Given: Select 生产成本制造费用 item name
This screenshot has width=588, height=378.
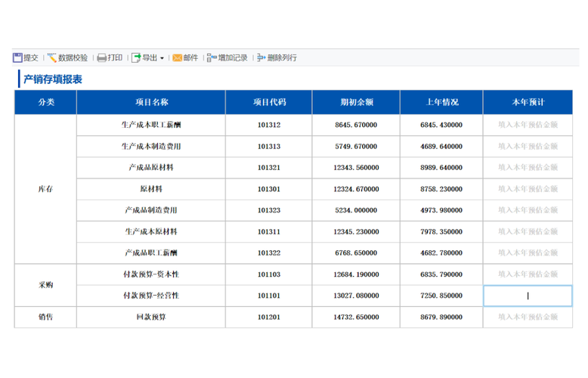Looking at the screenshot, I should click(151, 146).
